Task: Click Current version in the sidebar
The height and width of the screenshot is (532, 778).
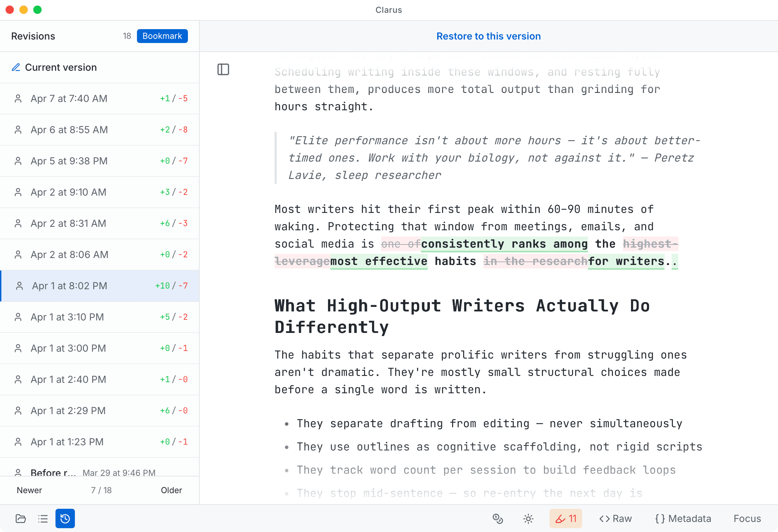Action: 61,67
